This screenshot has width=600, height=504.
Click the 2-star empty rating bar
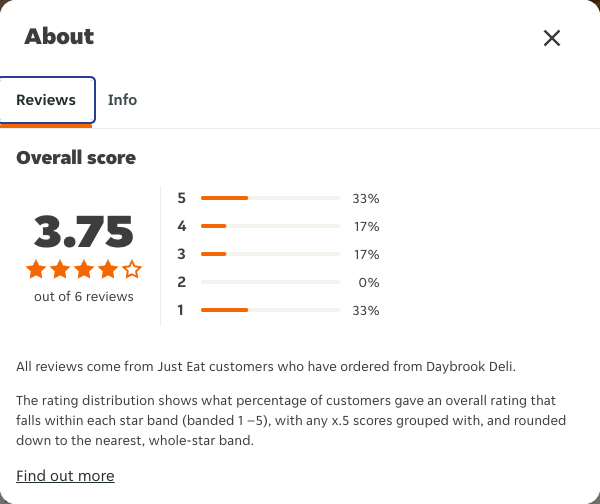270,282
